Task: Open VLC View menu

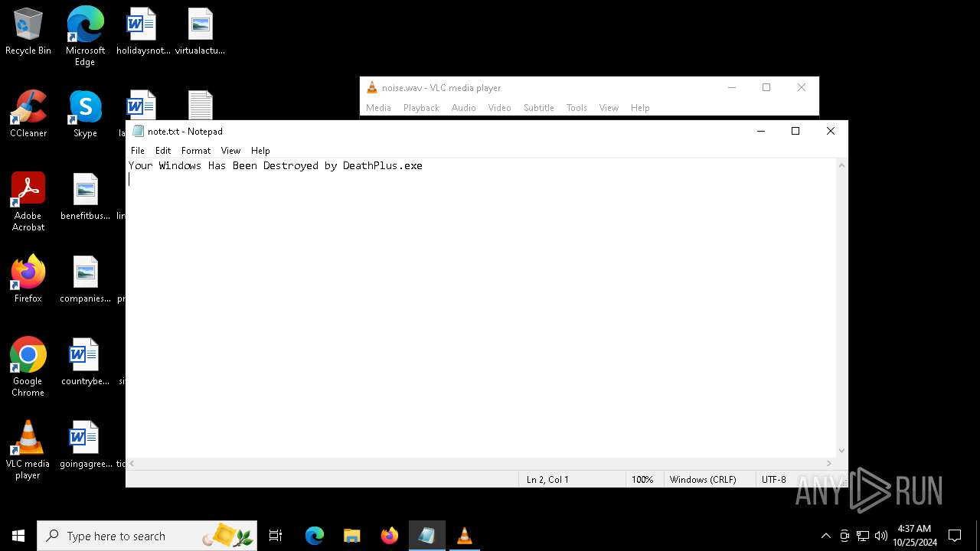Action: (x=609, y=108)
